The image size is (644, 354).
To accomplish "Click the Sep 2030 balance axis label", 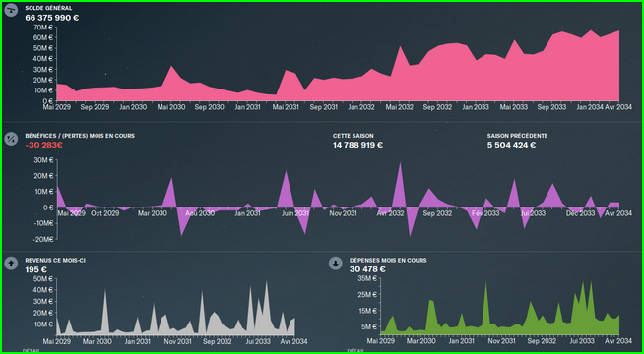I will click(x=210, y=107).
